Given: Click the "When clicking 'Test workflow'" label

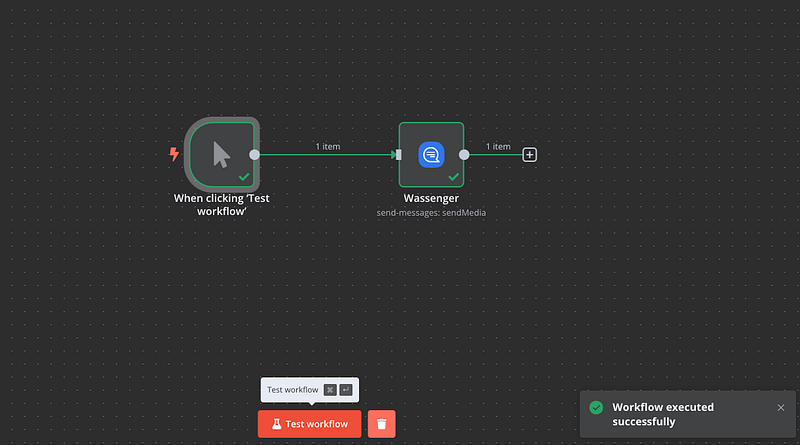Looking at the screenshot, I should [221, 204].
